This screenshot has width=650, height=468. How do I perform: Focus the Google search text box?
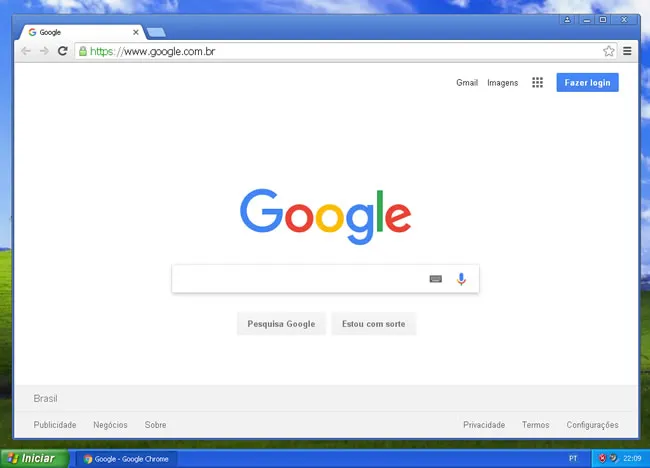pyautogui.click(x=298, y=279)
